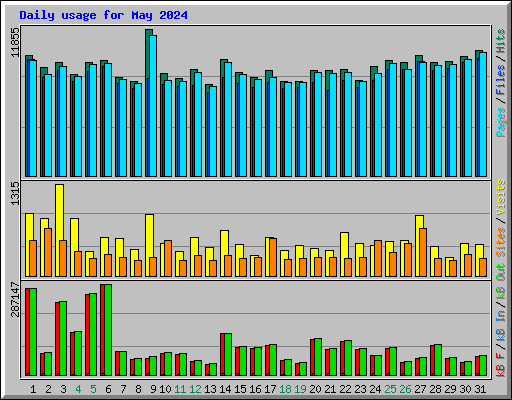Click the green kB Out bar for day 28
This screenshot has height=400, width=512.
tap(438, 360)
